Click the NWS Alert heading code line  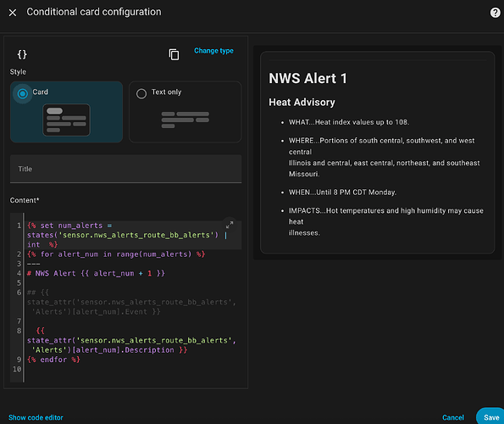point(96,273)
